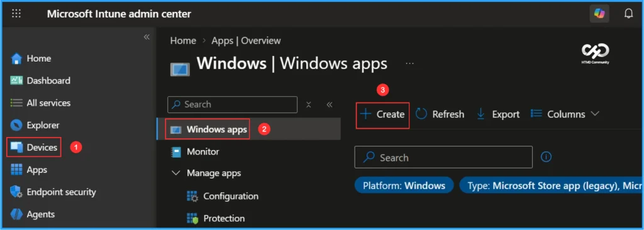The height and width of the screenshot is (230, 644).
Task: Click the Agents icon in sidebar
Action: (16, 214)
